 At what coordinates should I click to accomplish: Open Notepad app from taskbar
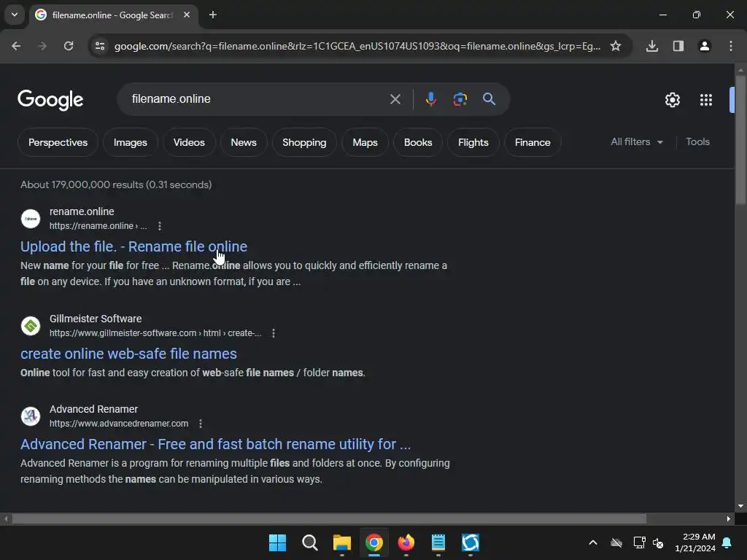(438, 542)
